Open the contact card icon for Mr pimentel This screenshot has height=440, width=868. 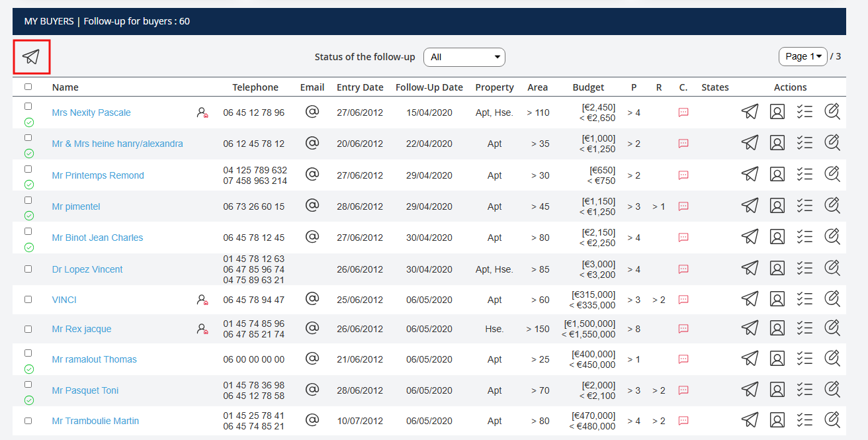tap(777, 206)
